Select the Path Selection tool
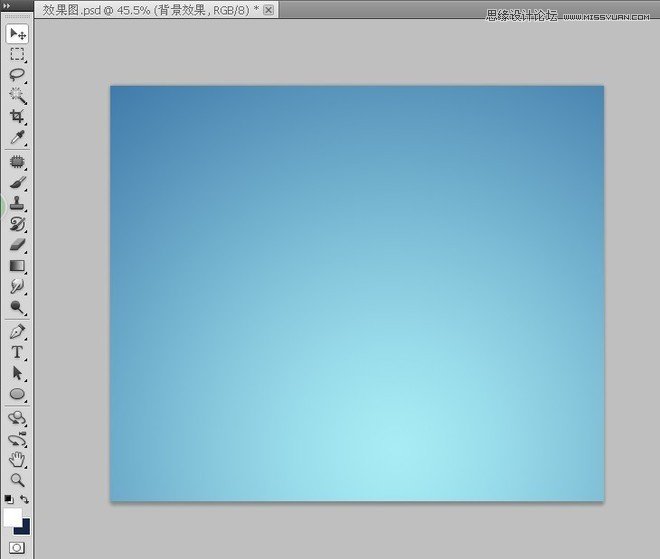 tap(17, 373)
